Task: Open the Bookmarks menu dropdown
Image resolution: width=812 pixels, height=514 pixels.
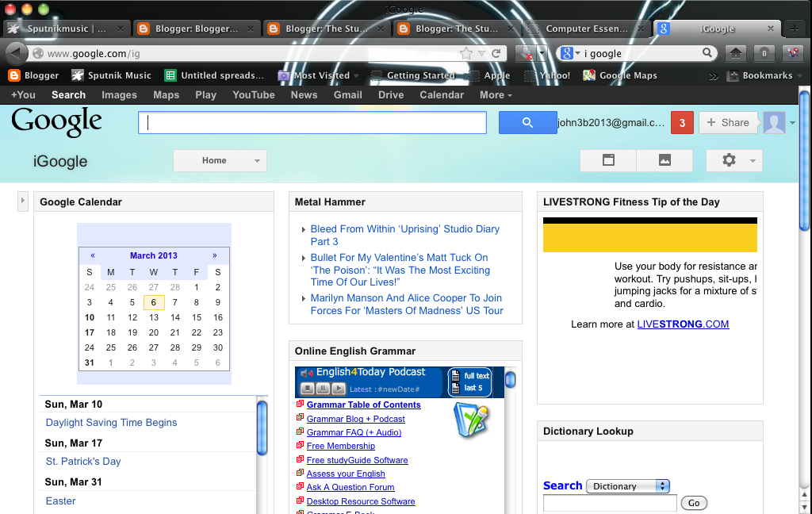Action: (764, 75)
